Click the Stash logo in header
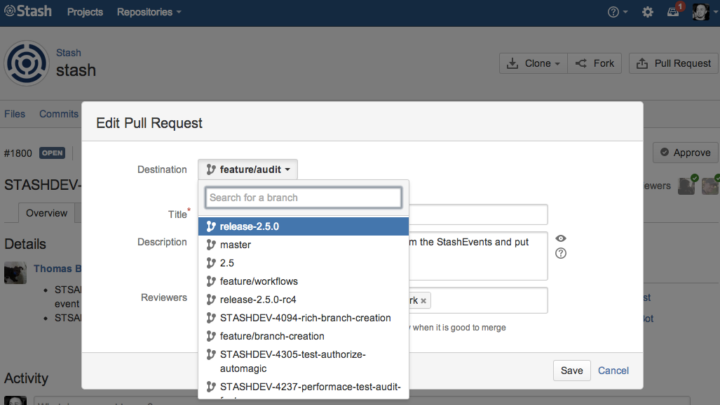The image size is (720, 405). tap(28, 11)
